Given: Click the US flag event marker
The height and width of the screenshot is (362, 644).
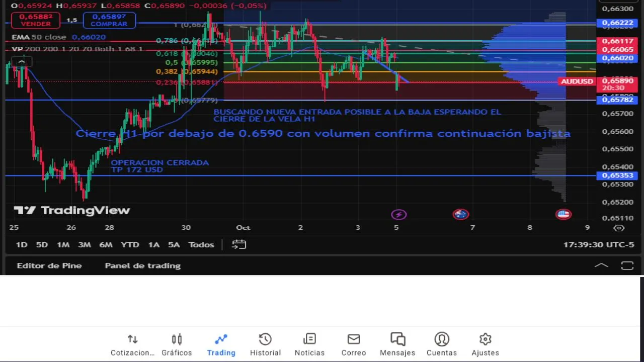Looking at the screenshot, I should [x=563, y=215].
